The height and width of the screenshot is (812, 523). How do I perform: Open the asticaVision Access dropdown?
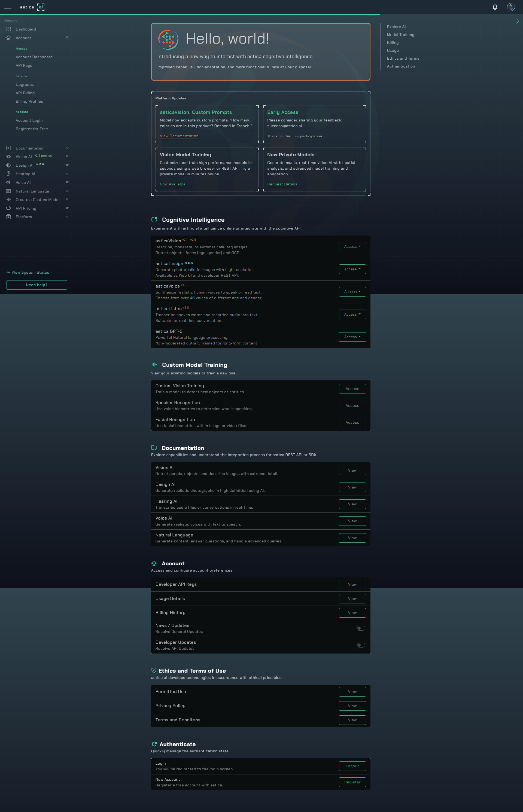pos(352,246)
